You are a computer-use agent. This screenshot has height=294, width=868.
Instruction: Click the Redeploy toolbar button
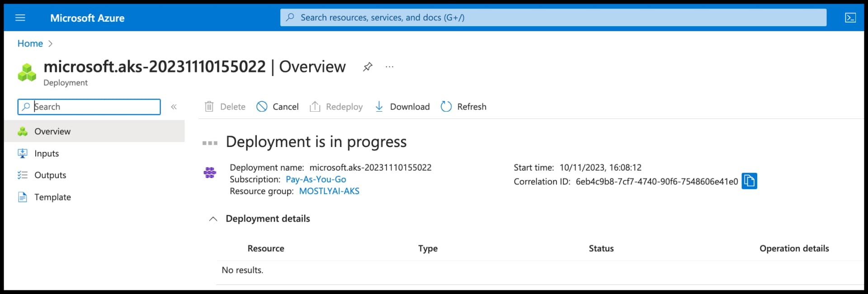coord(336,107)
